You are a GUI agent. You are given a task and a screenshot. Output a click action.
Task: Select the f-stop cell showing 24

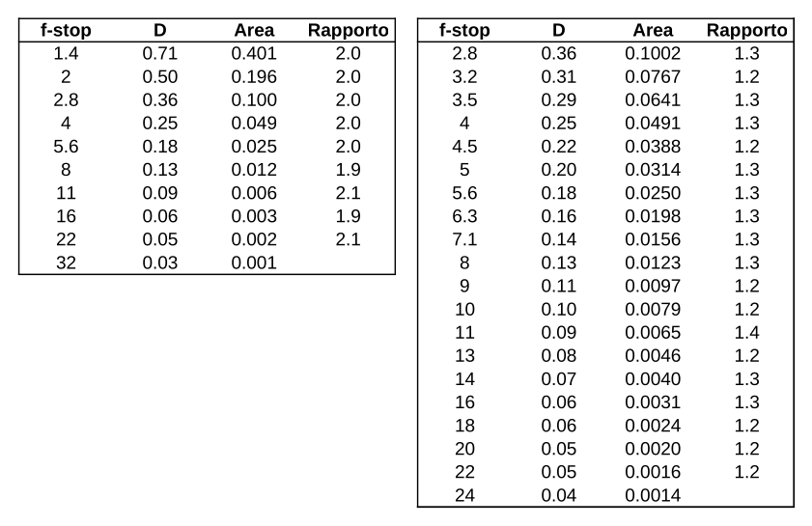[464, 495]
